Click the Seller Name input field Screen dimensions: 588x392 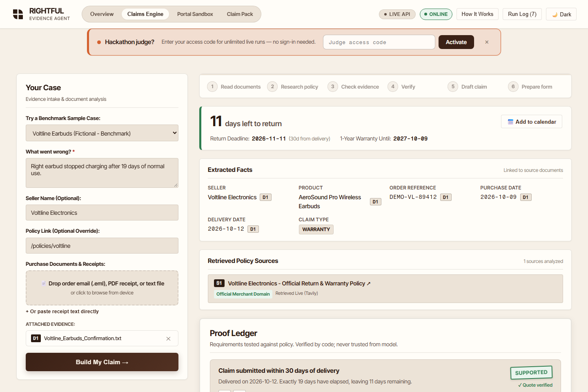coord(102,213)
